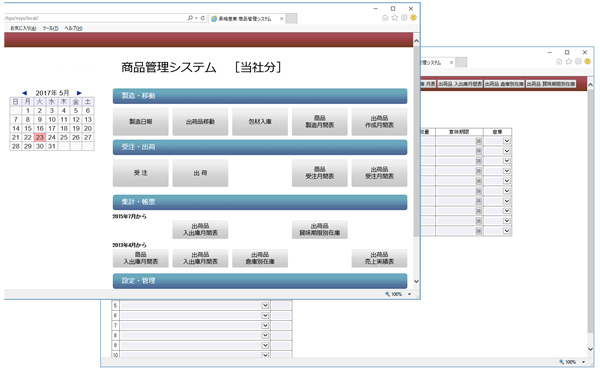Open the 出荷品 賞味期限別在庫 button in front window
This screenshot has height=373, width=600.
[320, 230]
